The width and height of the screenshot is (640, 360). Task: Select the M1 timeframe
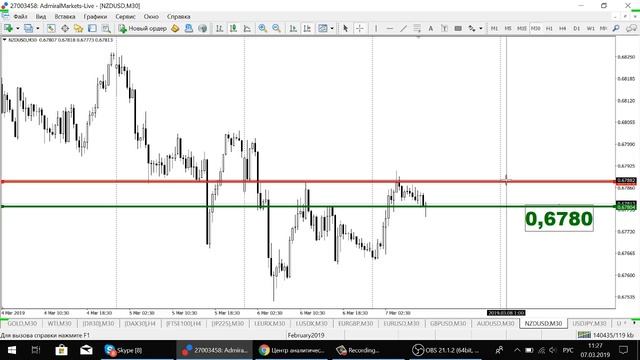494,28
